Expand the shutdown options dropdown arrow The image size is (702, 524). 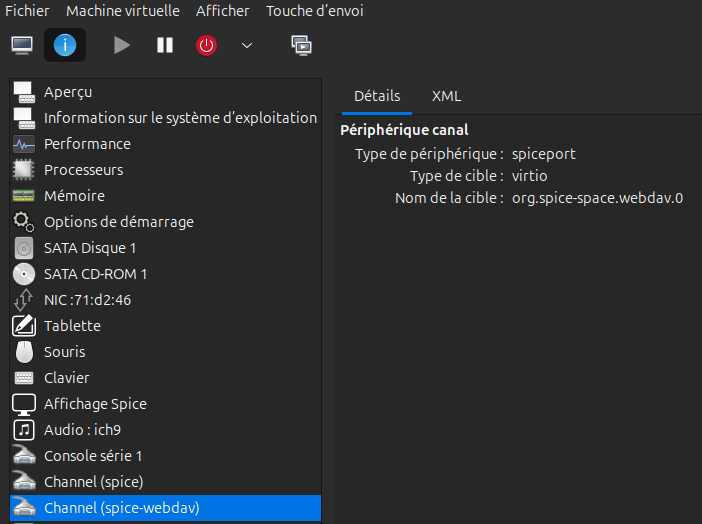[247, 45]
